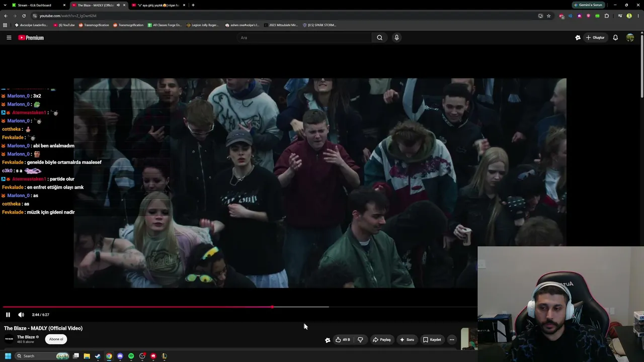This screenshot has height=362, width=644.
Task: Click the install/cast icon beside bookmark star
Action: click(x=540, y=16)
